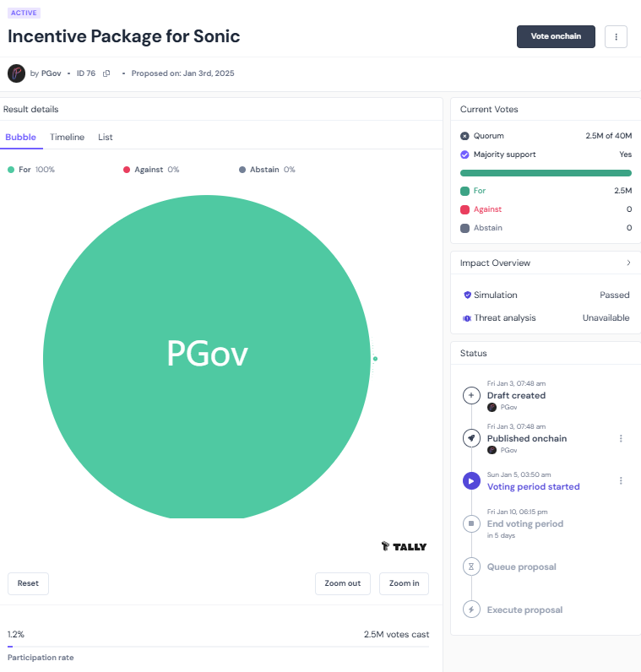Reset the bubble chart view
Viewport: 641px width, 672px height.
pos(28,583)
